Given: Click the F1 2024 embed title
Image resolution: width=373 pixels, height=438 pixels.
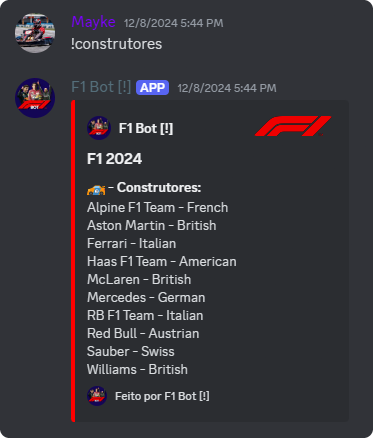Looking at the screenshot, I should pos(114,159).
